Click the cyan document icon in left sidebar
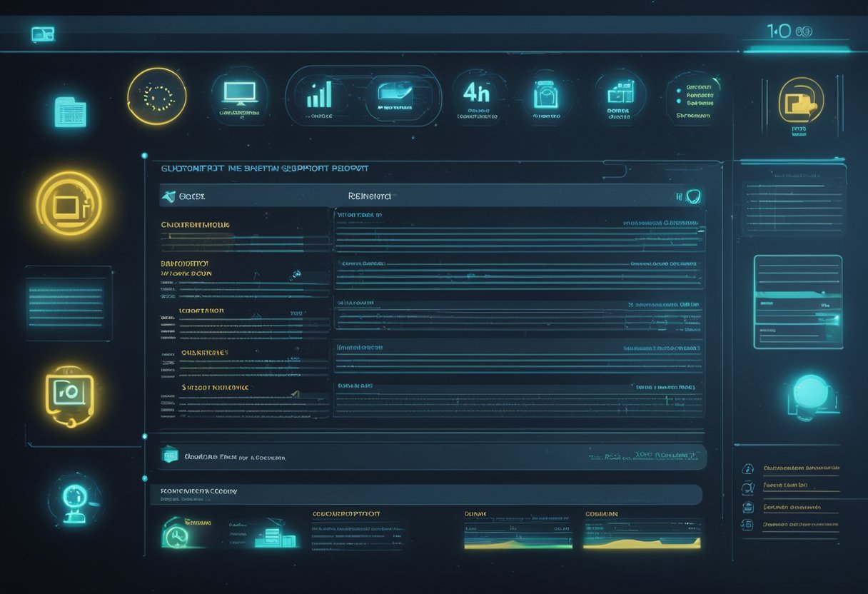Image resolution: width=868 pixels, height=594 pixels. tap(70, 112)
